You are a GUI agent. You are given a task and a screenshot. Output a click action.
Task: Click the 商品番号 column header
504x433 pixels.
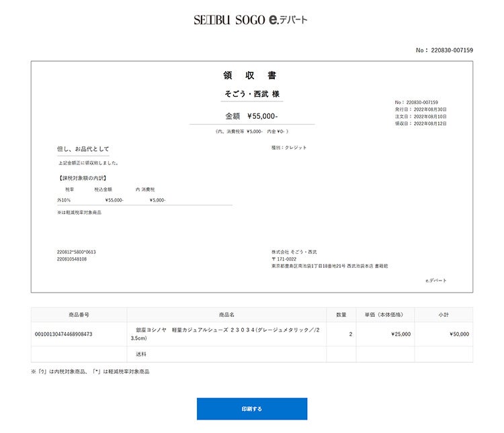(x=79, y=315)
